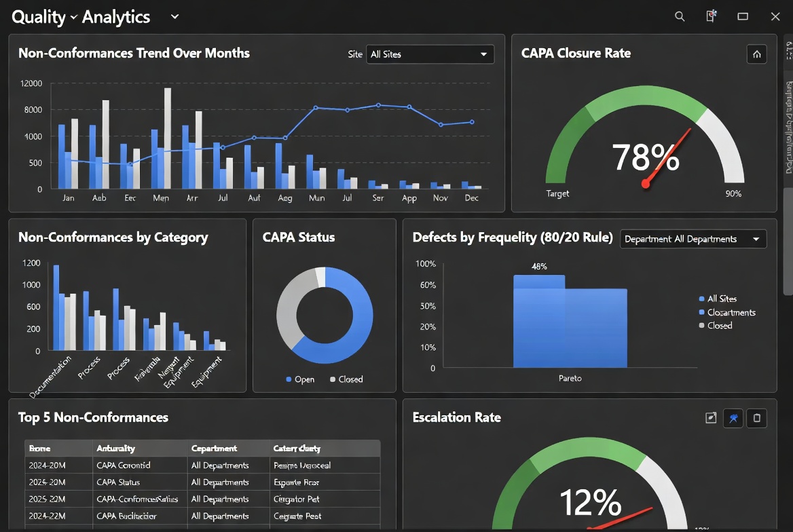Click the vertical scrollbar thumb at right
Screen dimensions: 793x532
pyautogui.click(x=788, y=241)
